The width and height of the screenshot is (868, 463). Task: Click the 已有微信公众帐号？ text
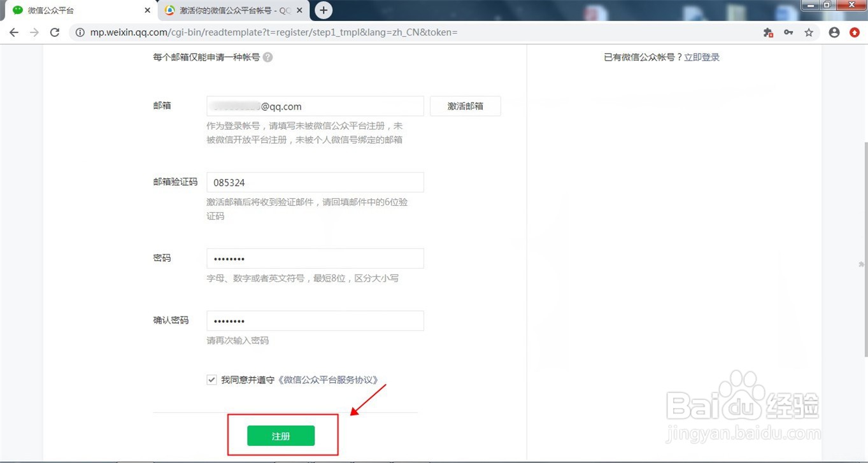[643, 57]
